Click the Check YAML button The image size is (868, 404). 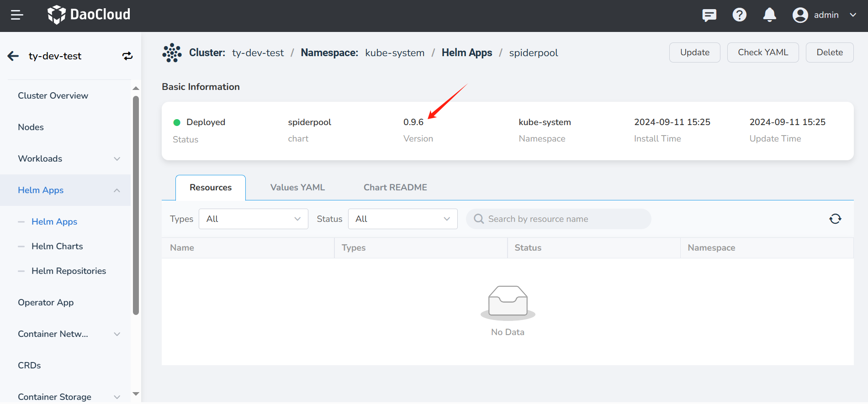(x=763, y=52)
